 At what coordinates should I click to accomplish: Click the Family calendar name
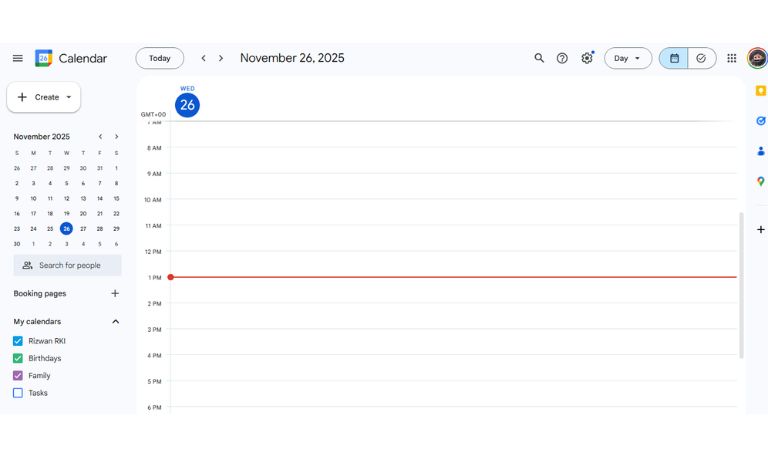39,376
